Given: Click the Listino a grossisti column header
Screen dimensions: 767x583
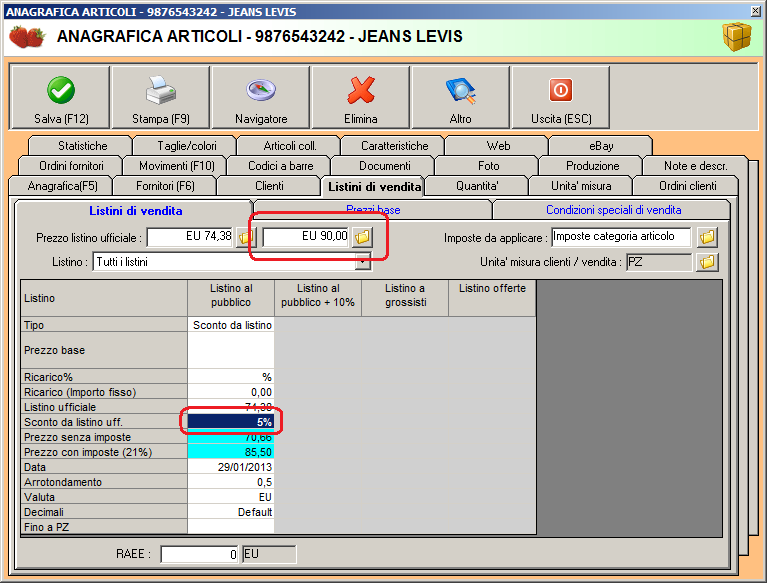Looking at the screenshot, I should click(405, 298).
